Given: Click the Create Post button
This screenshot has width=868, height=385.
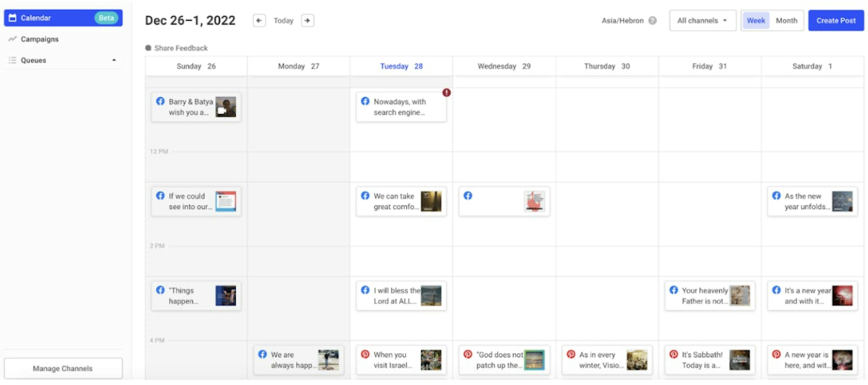Looking at the screenshot, I should [x=836, y=21].
